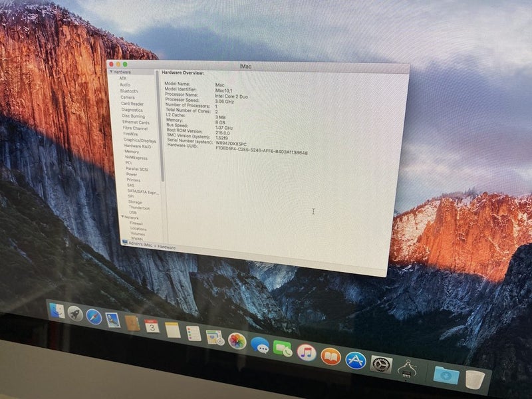Viewport: 532px width, 399px height.
Task: Click the sidebar vertical scrollbar
Action: pos(160,126)
